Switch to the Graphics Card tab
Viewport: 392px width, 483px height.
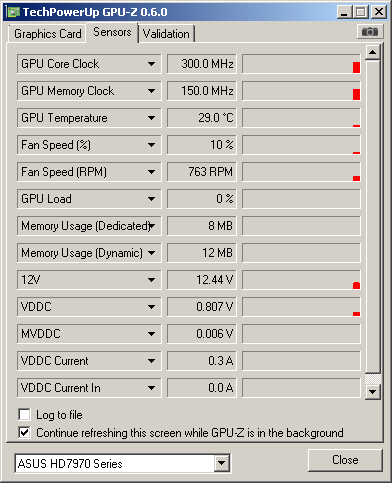pyautogui.click(x=48, y=34)
